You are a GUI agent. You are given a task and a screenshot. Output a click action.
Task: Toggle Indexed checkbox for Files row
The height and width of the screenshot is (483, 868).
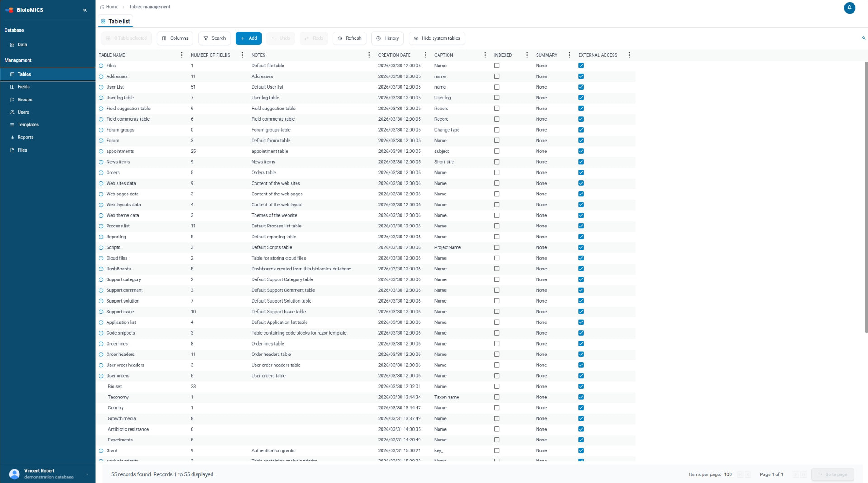click(x=496, y=66)
